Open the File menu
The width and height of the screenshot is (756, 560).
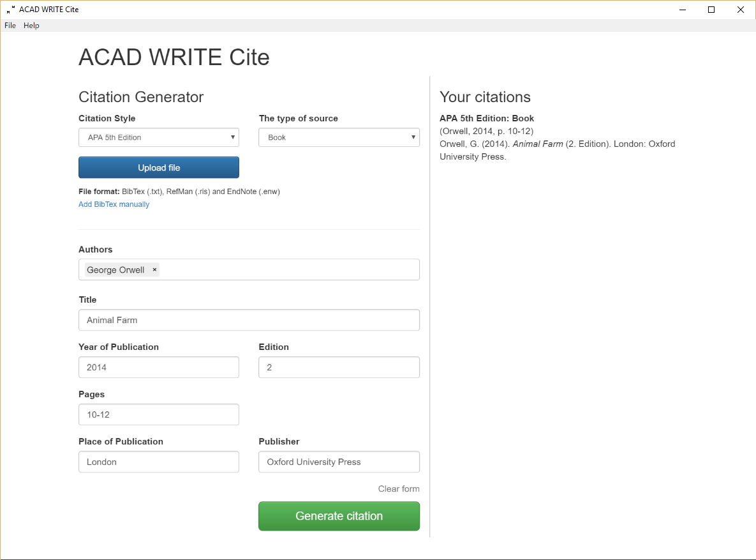click(10, 26)
